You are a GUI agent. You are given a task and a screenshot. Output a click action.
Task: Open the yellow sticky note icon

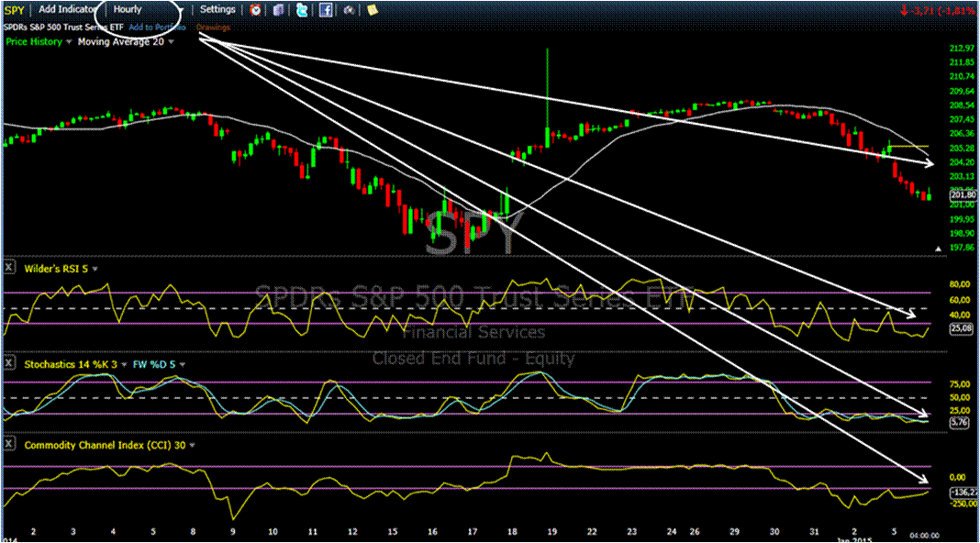[x=372, y=10]
